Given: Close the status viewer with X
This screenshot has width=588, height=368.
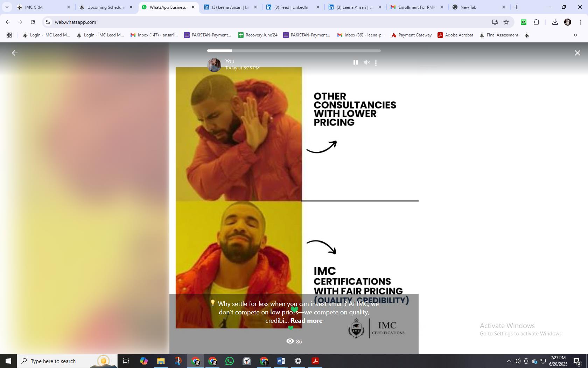Looking at the screenshot, I should tap(577, 53).
